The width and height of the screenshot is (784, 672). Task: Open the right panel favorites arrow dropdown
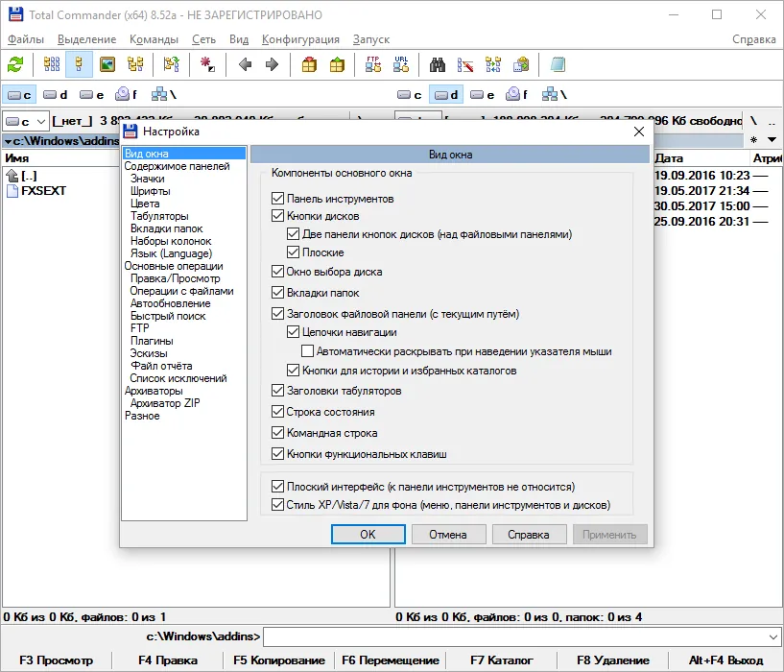772,140
